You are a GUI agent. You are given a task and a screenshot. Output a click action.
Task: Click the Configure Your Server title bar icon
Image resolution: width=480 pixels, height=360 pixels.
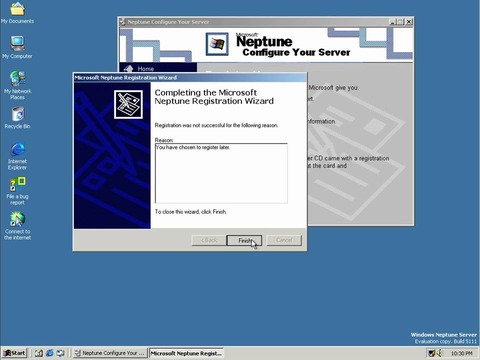coord(123,22)
